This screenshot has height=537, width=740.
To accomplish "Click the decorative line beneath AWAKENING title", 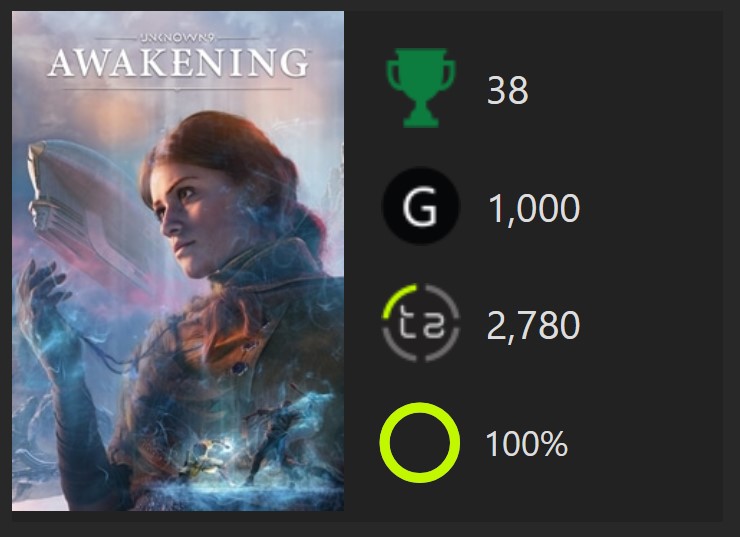I will [x=178, y=87].
